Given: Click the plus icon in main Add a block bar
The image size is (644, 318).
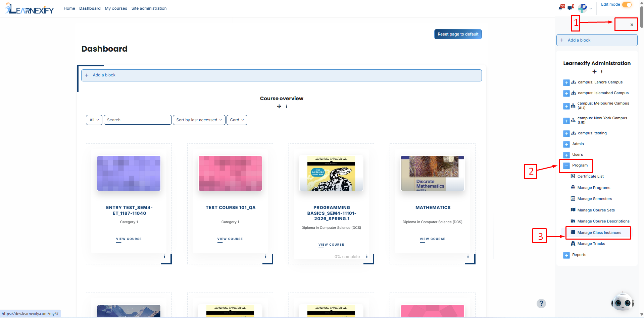Looking at the screenshot, I should point(87,75).
